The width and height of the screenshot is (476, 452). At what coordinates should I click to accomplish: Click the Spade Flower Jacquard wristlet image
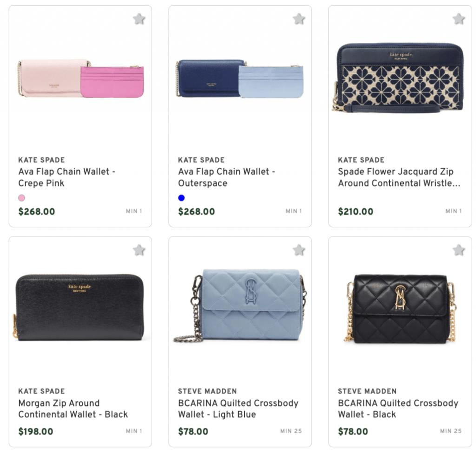click(x=400, y=84)
